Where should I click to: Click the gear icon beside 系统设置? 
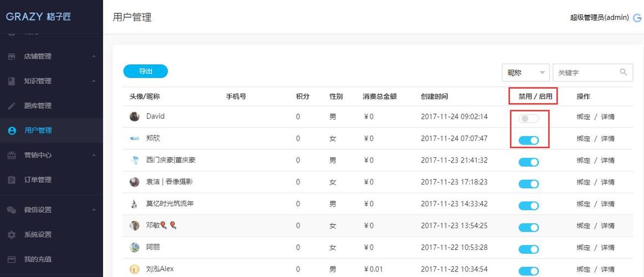[12, 235]
